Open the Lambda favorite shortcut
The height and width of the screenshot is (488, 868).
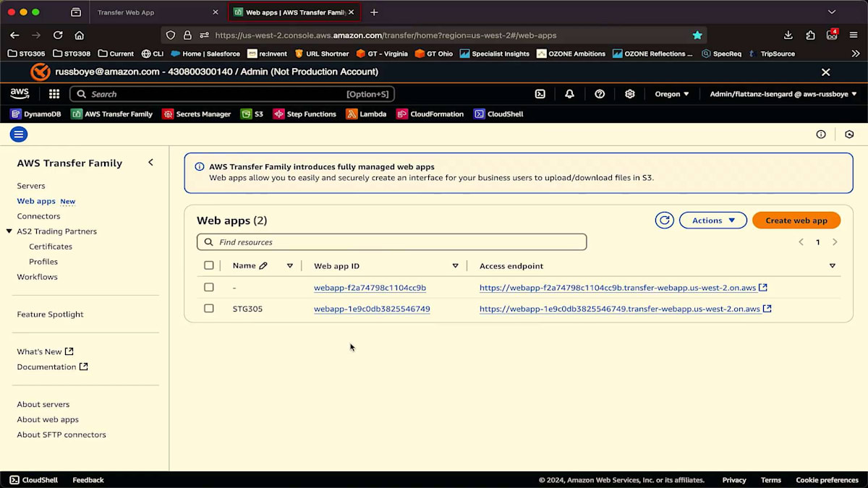click(366, 114)
